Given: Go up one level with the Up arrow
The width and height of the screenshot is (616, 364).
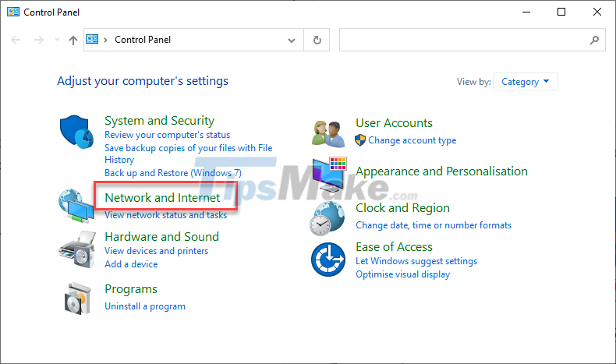Looking at the screenshot, I should click(x=73, y=40).
